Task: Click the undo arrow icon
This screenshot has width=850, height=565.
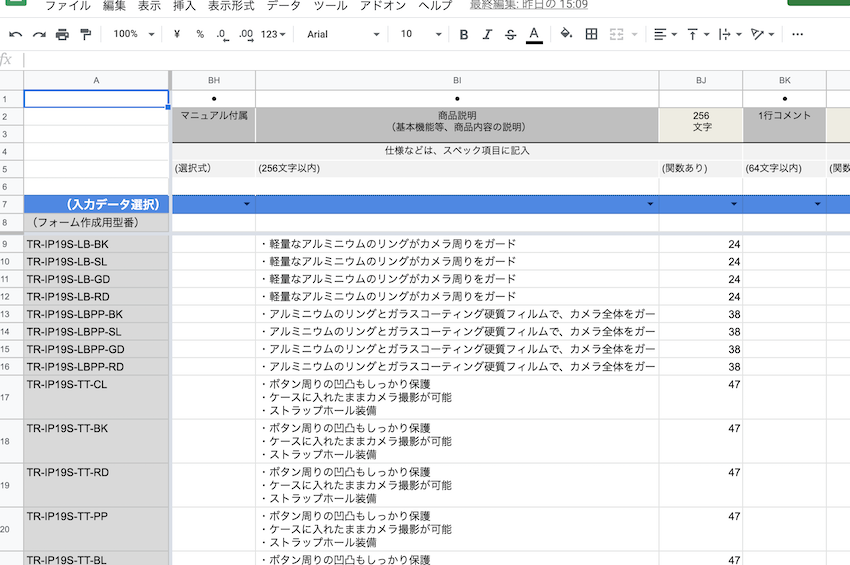Action: pos(16,35)
